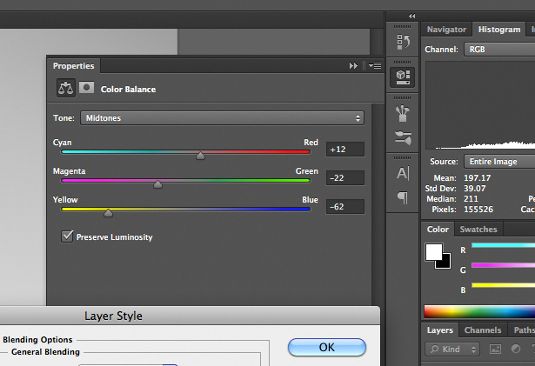Click the Mean value 197.17
The image size is (535, 366).
pos(477,178)
